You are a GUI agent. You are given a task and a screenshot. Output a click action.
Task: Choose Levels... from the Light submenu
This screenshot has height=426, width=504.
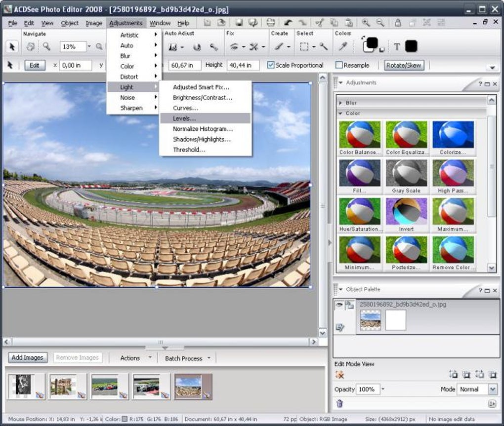[x=205, y=118]
